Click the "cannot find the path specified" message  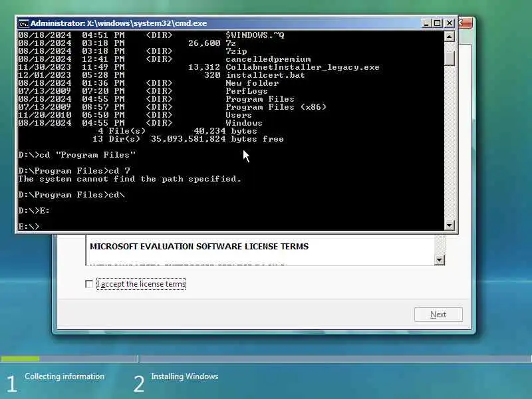(x=130, y=179)
